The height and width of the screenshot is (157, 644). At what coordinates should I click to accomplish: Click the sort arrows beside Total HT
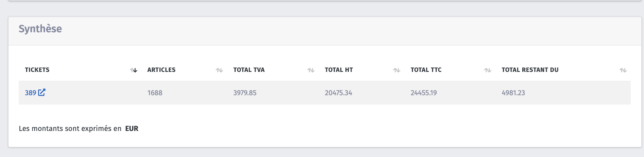(397, 70)
